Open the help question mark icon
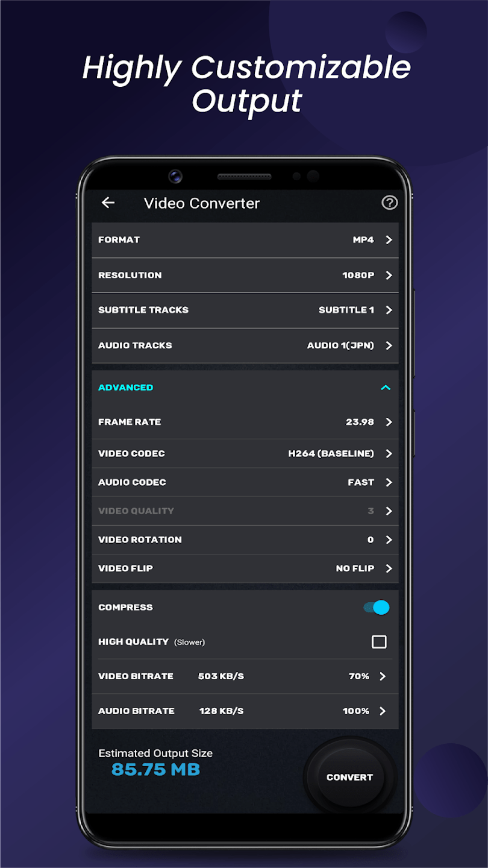This screenshot has width=488, height=868. tap(390, 203)
